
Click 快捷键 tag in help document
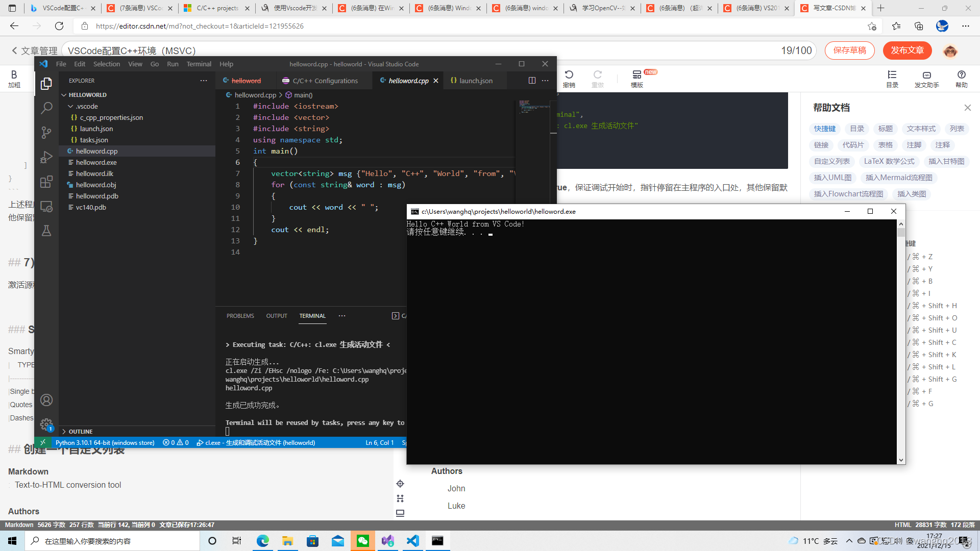[x=825, y=129]
